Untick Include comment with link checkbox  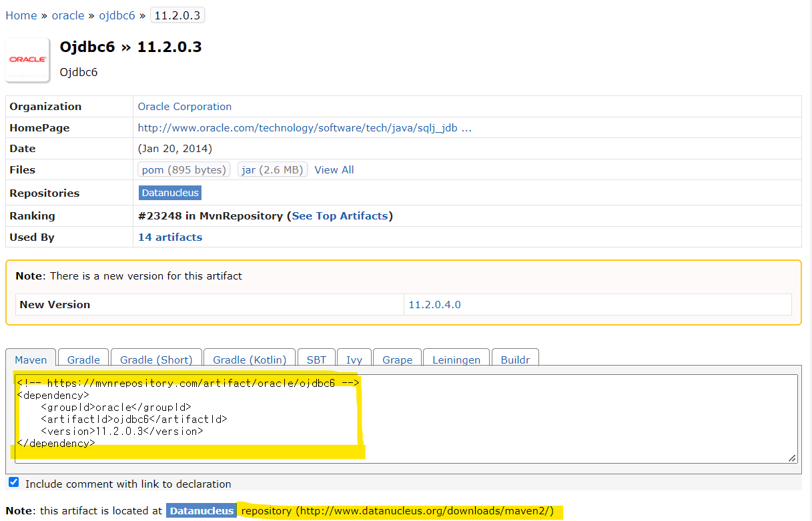[13, 482]
